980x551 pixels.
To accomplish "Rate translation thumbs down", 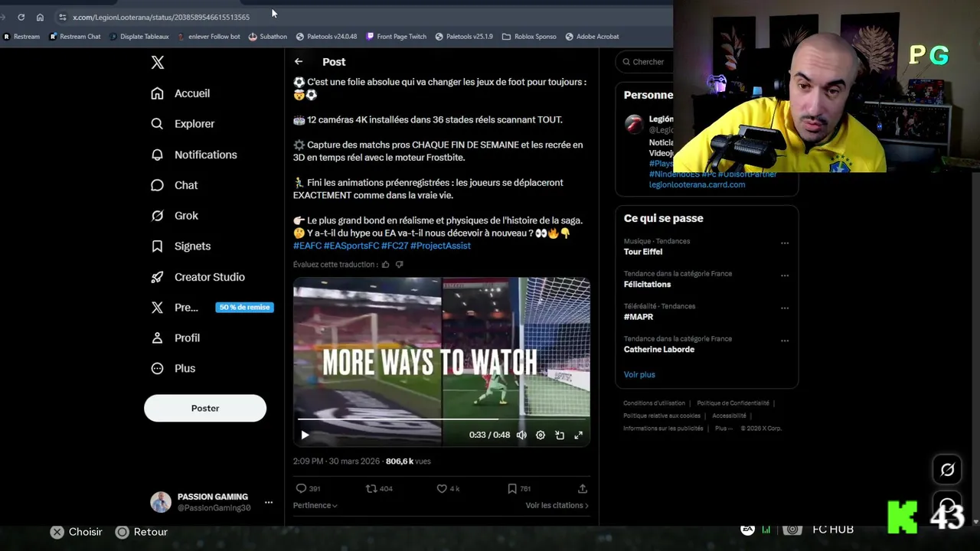I will [399, 265].
